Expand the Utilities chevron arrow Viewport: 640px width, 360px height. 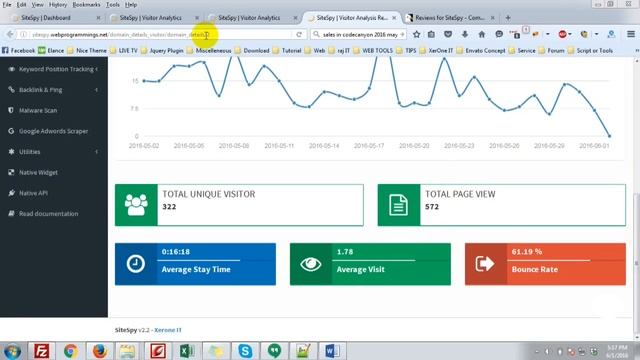pos(96,152)
